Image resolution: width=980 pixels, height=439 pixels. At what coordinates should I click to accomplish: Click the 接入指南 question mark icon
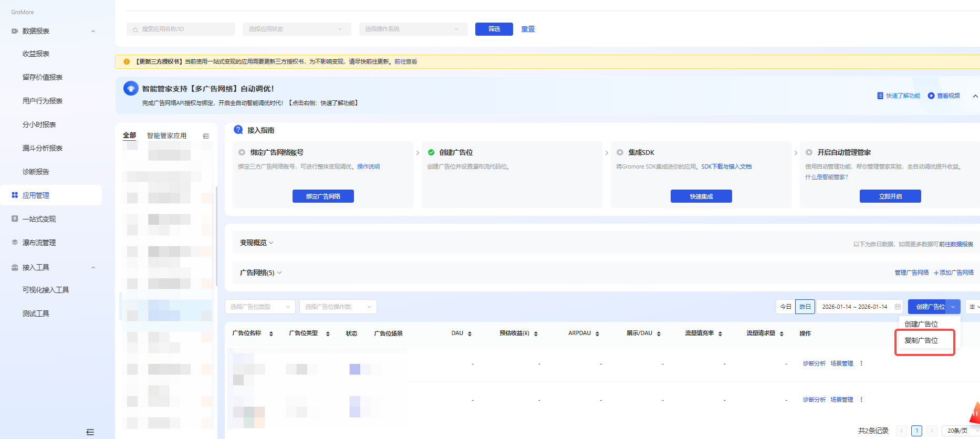click(x=238, y=130)
